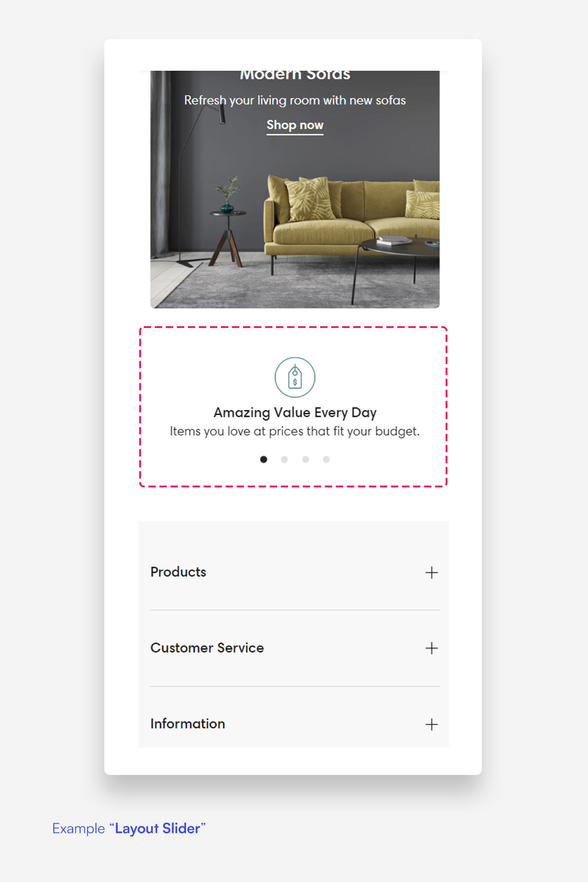Open the Customer Service accordion label
Viewport: 588px width, 882px height.
pyautogui.click(x=207, y=648)
